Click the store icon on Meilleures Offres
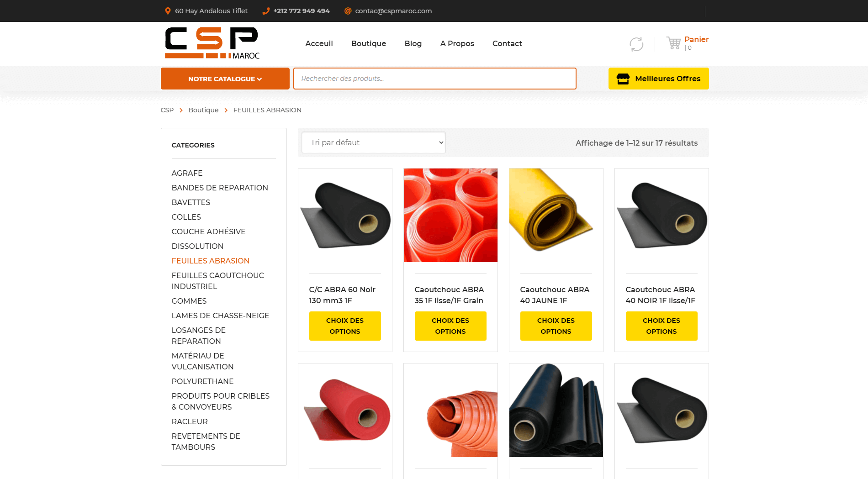Screen dimensions: 868x479 tap(623, 79)
